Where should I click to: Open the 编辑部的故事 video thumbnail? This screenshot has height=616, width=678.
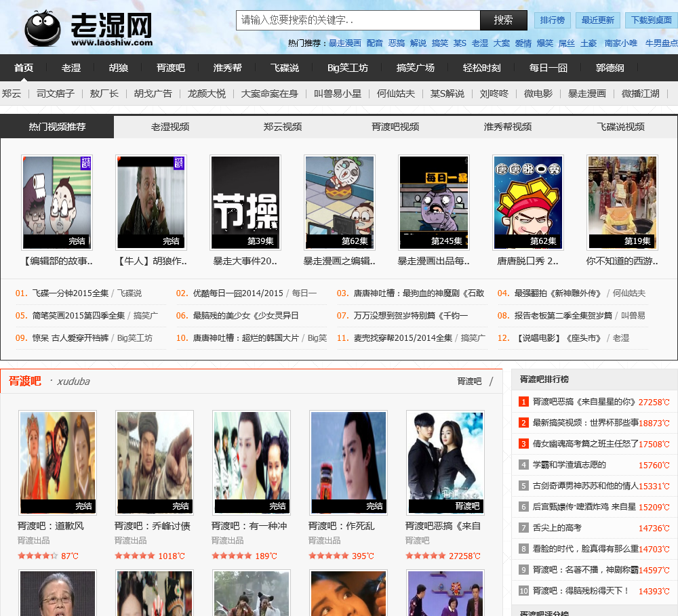57,203
